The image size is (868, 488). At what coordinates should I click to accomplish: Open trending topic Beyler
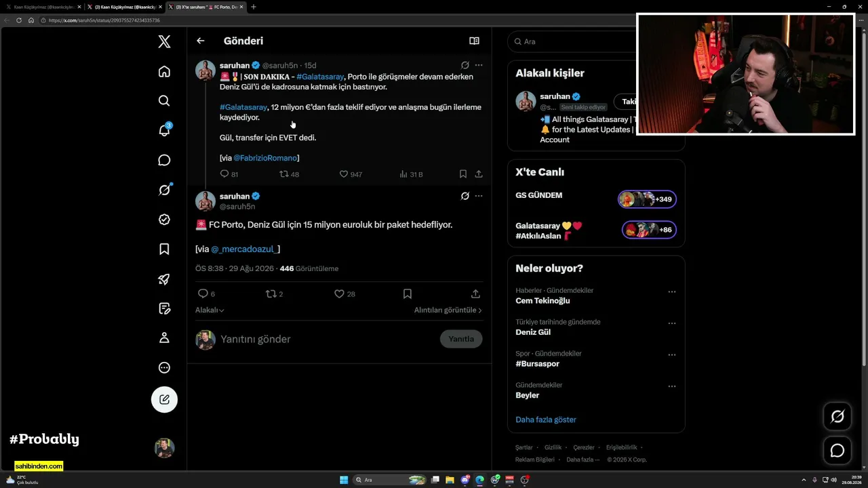pyautogui.click(x=528, y=395)
